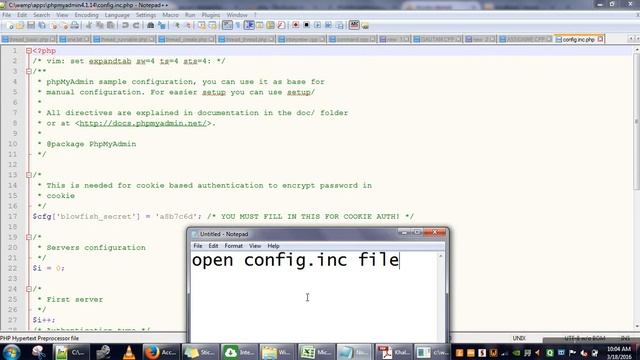Image resolution: width=640 pixels, height=360 pixels.
Task: Open the Language menu
Action: [x=117, y=15]
